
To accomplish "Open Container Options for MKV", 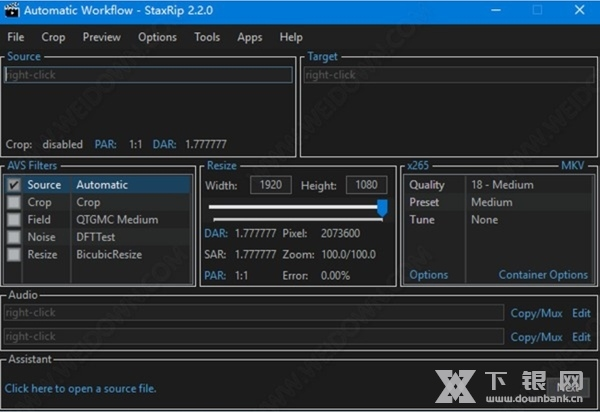I will [543, 275].
